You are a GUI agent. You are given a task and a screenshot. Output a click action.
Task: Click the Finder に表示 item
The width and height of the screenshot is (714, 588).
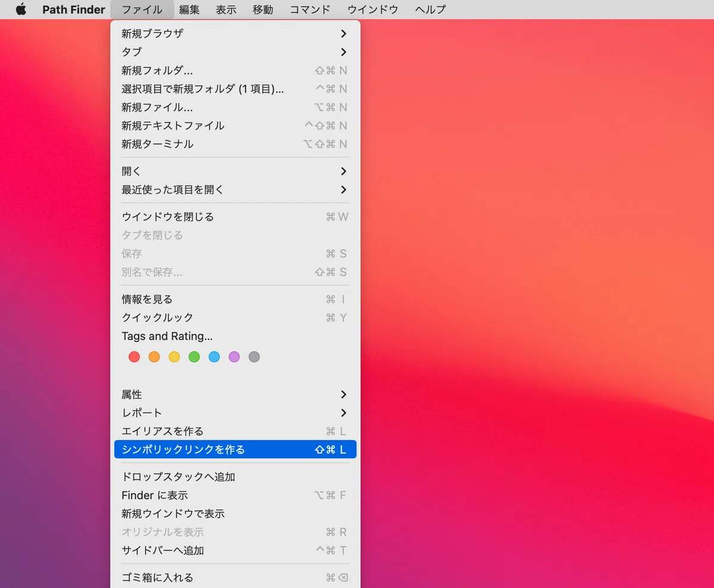235,495
